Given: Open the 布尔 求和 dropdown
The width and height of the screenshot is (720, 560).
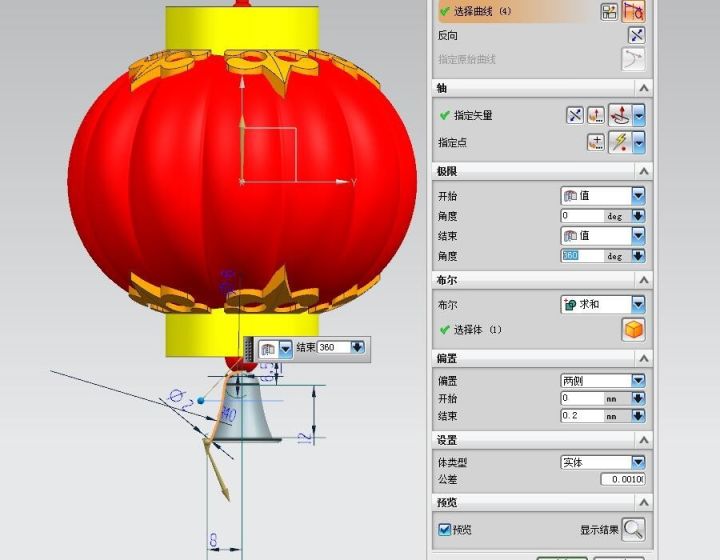Looking at the screenshot, I should click(603, 304).
